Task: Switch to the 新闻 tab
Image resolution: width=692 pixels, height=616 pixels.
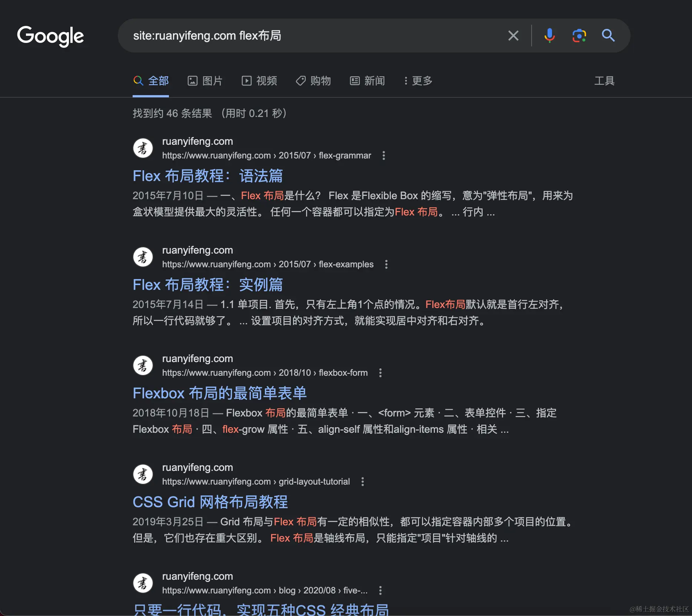Action: 367,81
